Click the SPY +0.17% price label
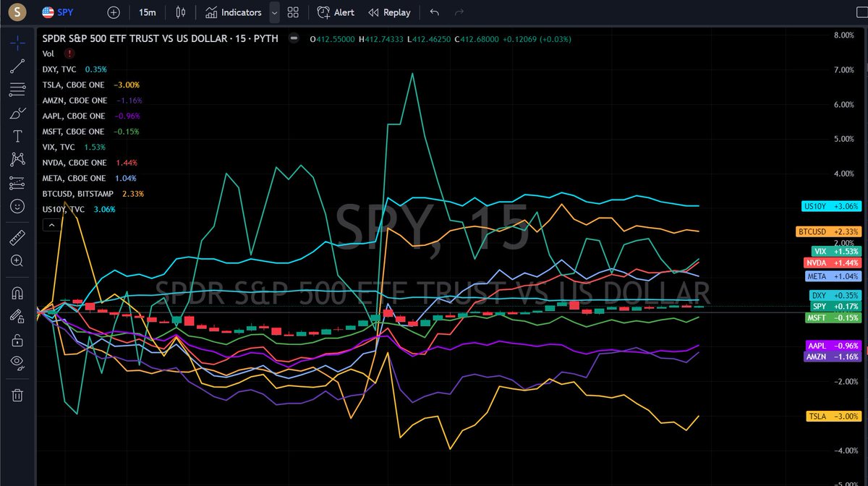The height and width of the screenshot is (486, 868). 835,307
